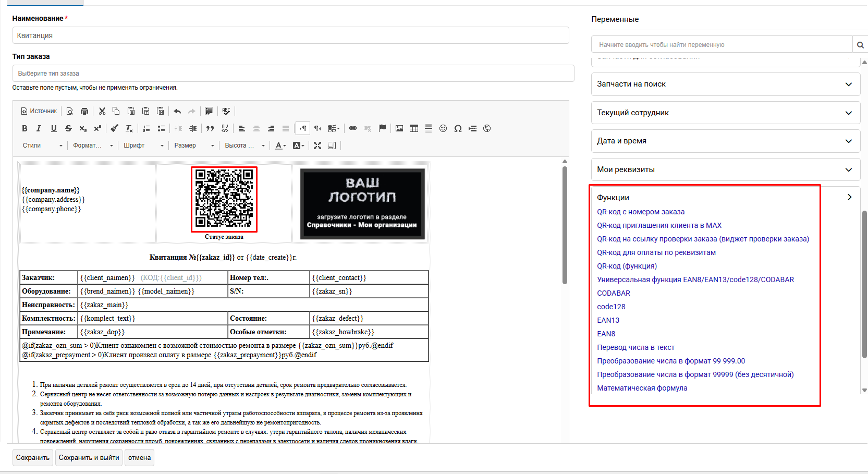Open the background color picker
Image resolution: width=868 pixels, height=474 pixels.
[299, 145]
